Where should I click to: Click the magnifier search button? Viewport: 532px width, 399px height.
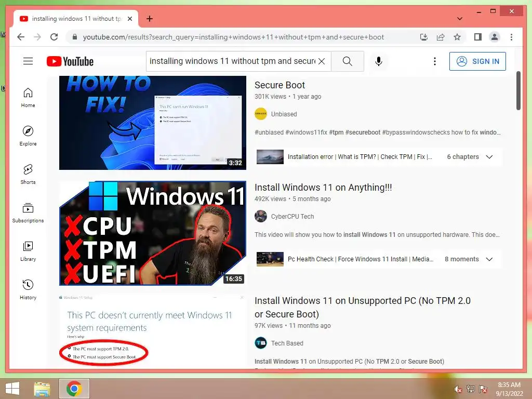pos(348,61)
